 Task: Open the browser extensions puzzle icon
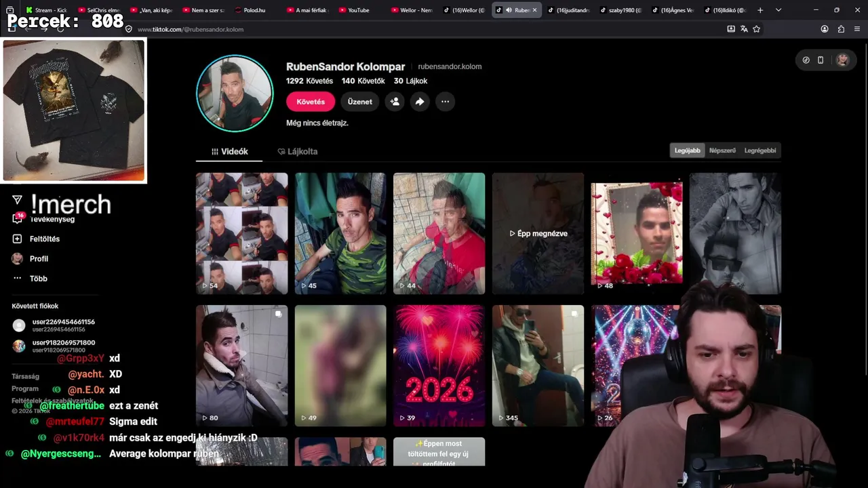click(841, 29)
